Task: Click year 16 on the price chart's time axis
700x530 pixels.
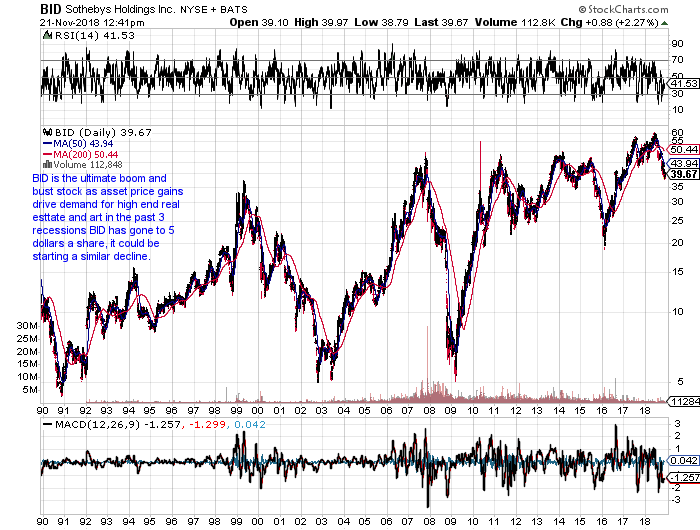Action: (601, 410)
